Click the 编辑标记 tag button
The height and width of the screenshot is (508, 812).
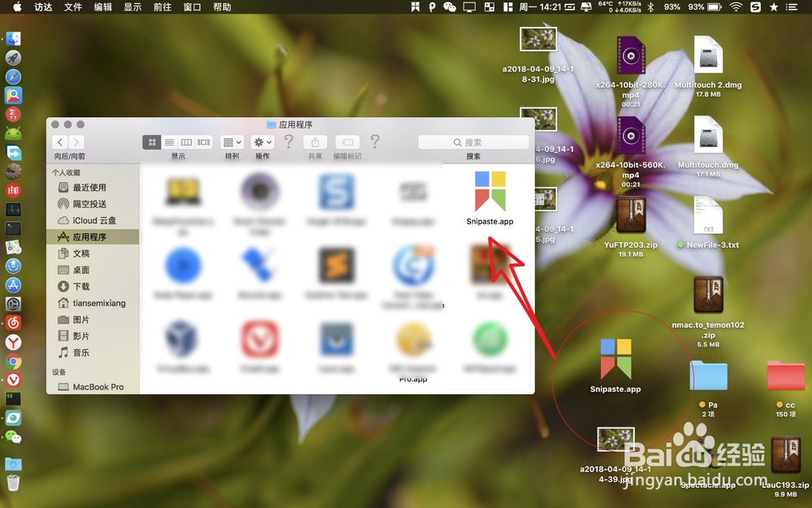348,142
